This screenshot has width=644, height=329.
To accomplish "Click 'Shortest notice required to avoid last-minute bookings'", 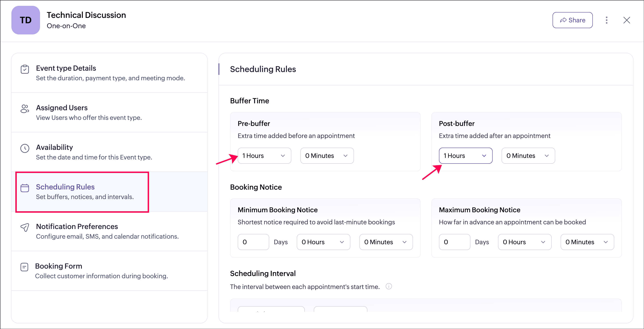I will coord(316,222).
